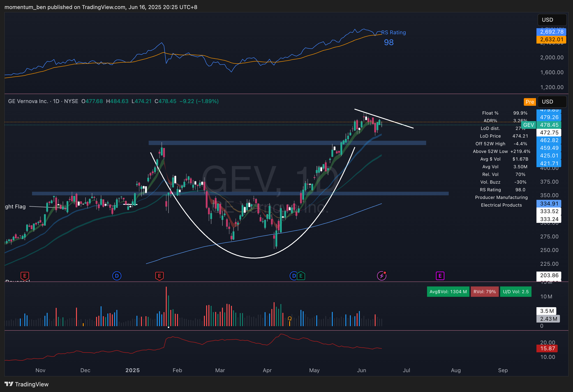
Task: Click the green earnings E marker in April
Action: [301, 276]
